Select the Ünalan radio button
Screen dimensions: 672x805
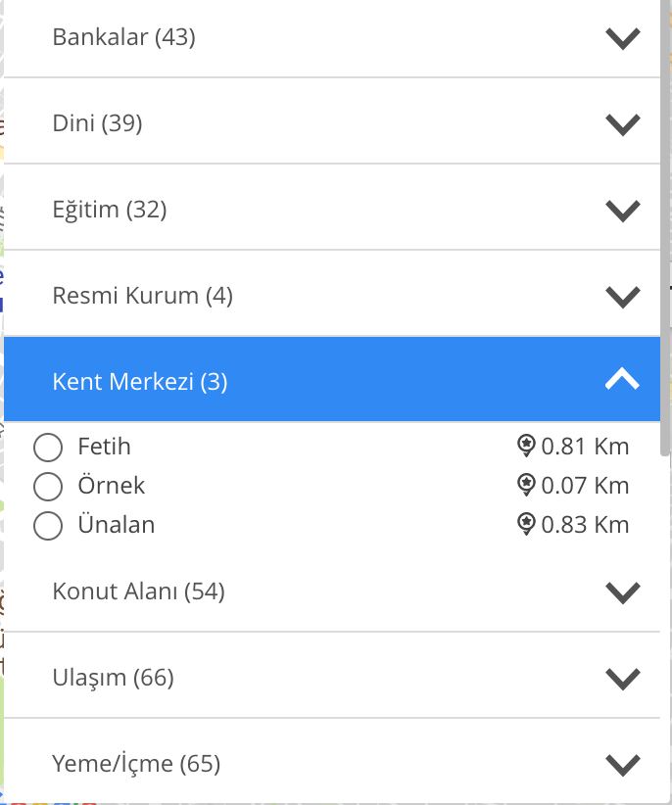47,526
